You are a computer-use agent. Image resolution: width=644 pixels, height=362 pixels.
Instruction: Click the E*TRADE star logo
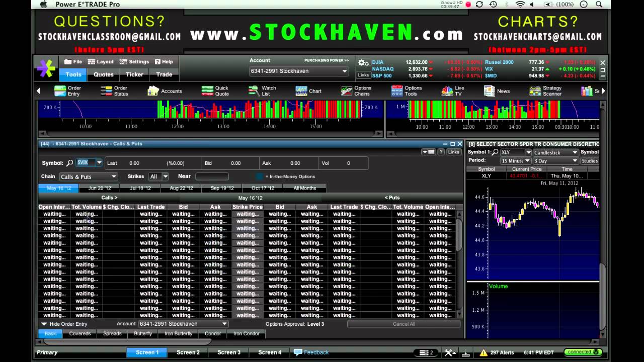(46, 68)
